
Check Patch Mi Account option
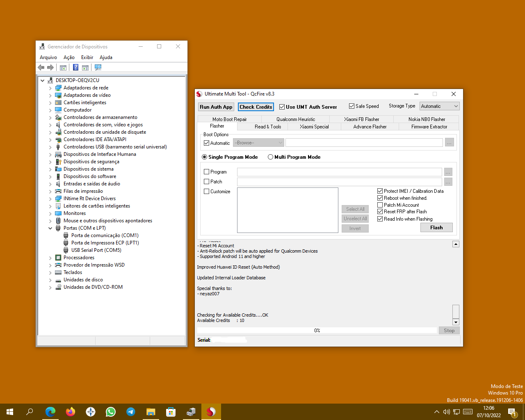380,205
